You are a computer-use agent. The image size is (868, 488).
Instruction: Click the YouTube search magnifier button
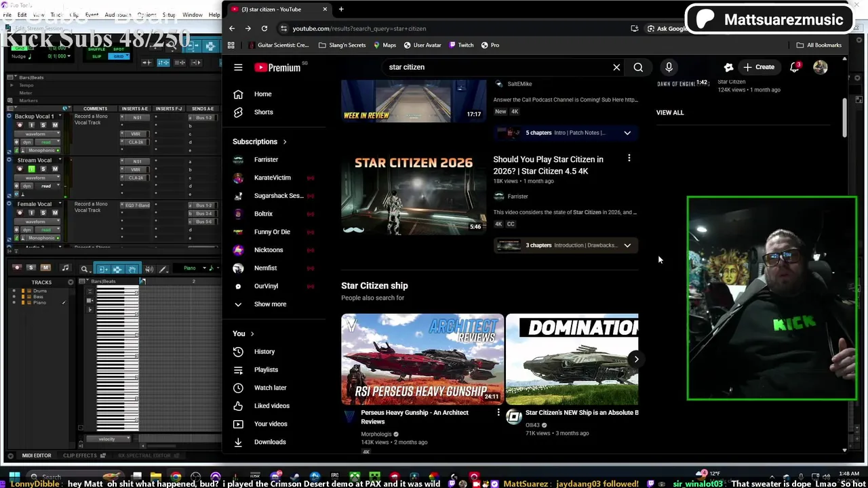click(638, 67)
